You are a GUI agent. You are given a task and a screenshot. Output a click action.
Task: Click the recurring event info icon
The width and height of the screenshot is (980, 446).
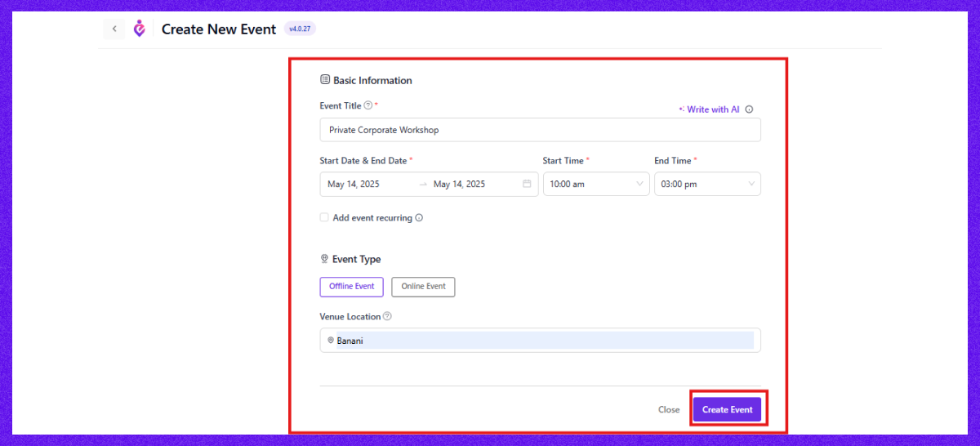[x=419, y=218]
